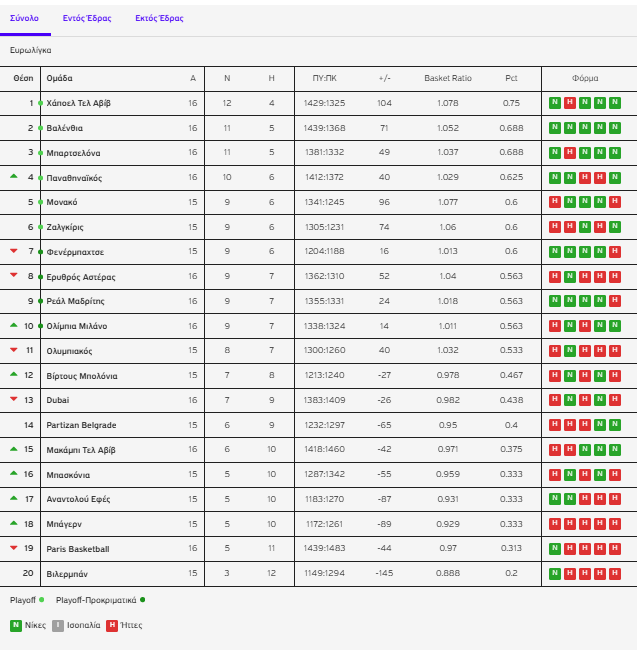
Task: Click the lone win badge in Βιλερμπάν form
Action: coord(555,573)
